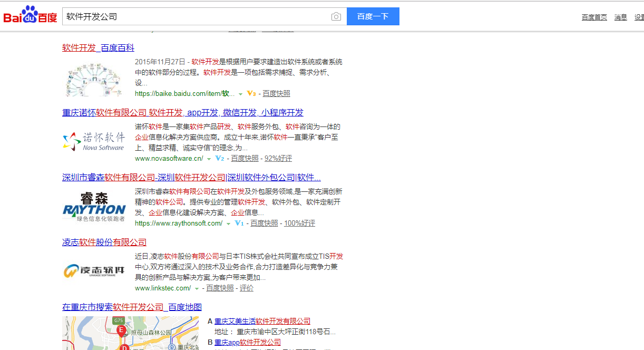Expand dropdown arrow after novasoftware.cn URL
The image size is (644, 350).
209,159
